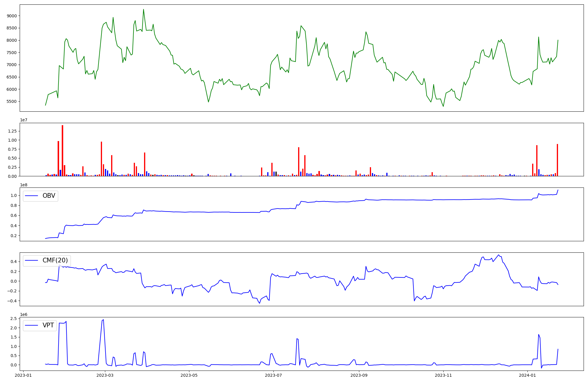The image size is (588, 382).
Task: Click the 2023-05 date axis label
Action: point(189,375)
